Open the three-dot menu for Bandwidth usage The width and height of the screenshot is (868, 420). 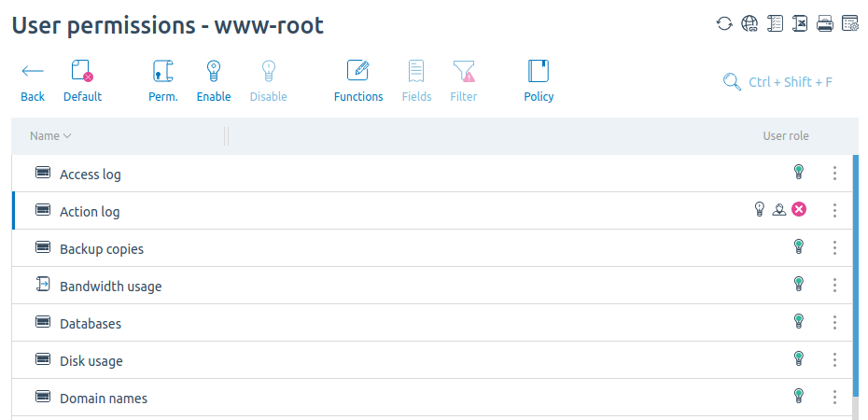tap(834, 285)
